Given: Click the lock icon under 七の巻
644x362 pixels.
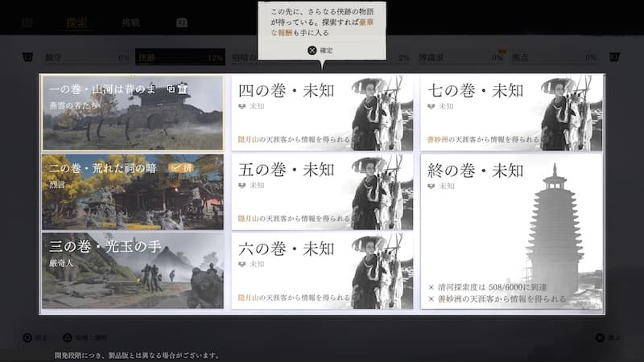Looking at the screenshot, I should pos(432,106).
